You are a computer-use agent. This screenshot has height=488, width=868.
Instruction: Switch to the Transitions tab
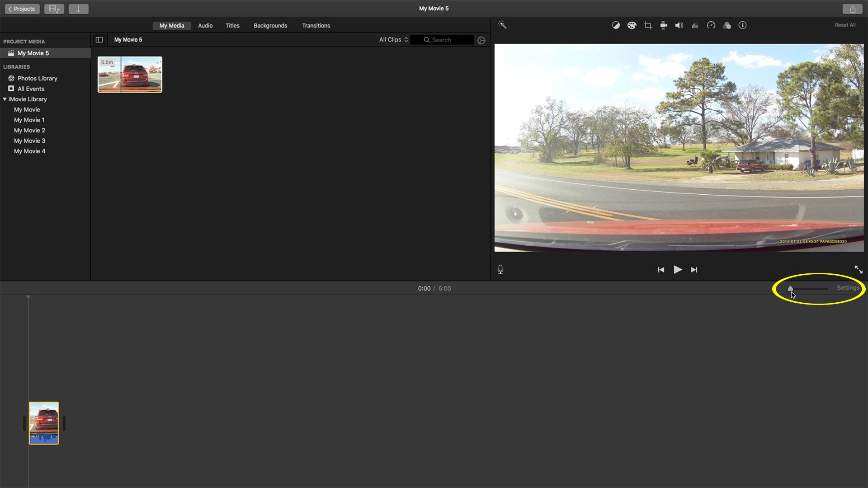coord(316,26)
